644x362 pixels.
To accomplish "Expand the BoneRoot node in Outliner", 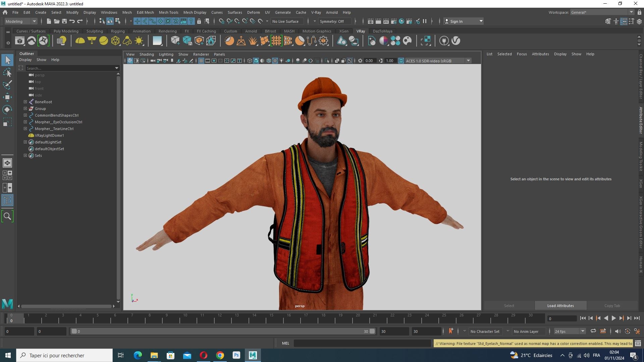I will (x=25, y=102).
